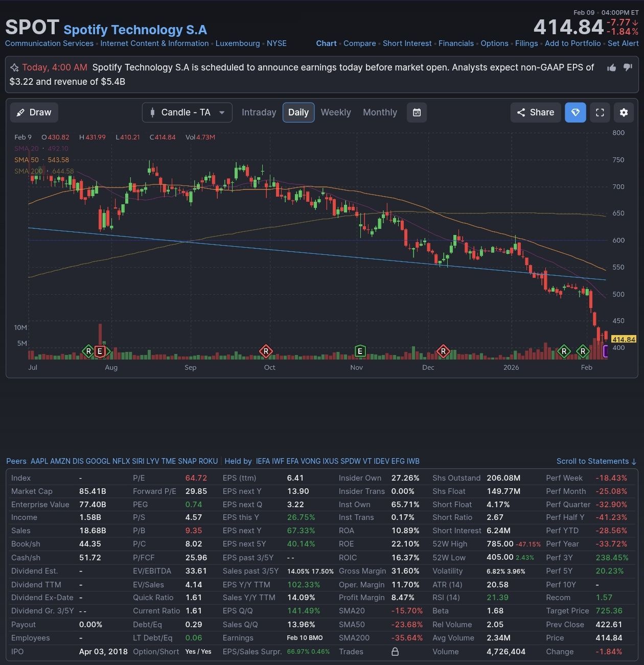The height and width of the screenshot is (665, 644).
Task: Click the IPO date Apr 03, 2018
Action: [x=103, y=652]
